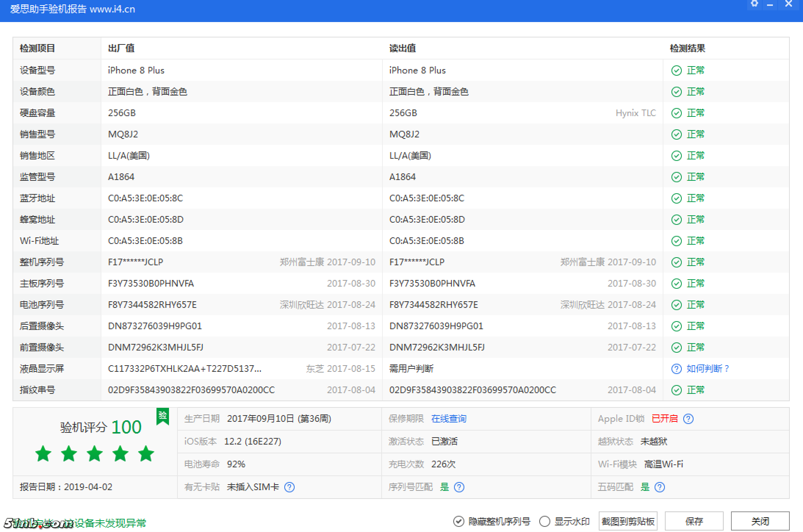
Task: Open the settings gear in the title bar
Action: click(755, 4)
